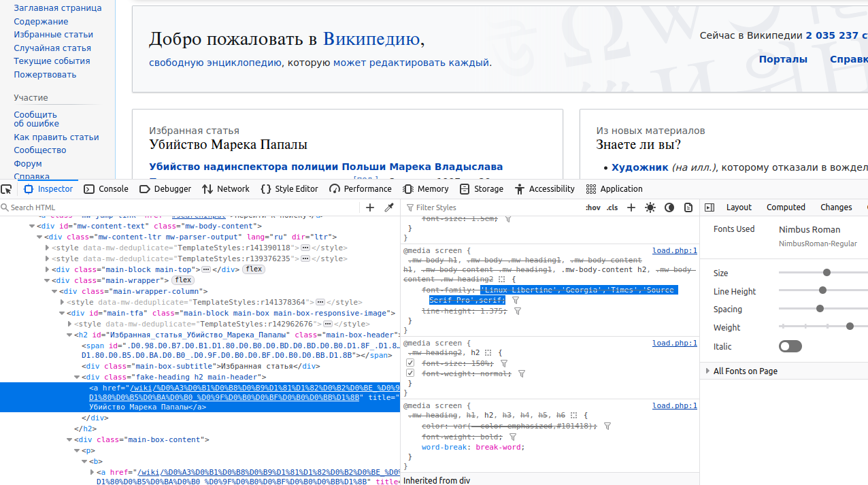Open the Performance panel
The image size is (868, 485).
361,189
